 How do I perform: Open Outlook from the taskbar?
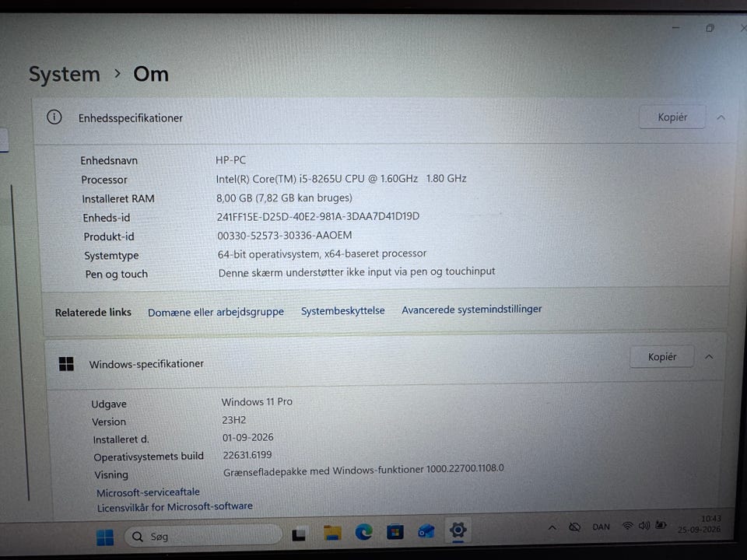pos(426,531)
